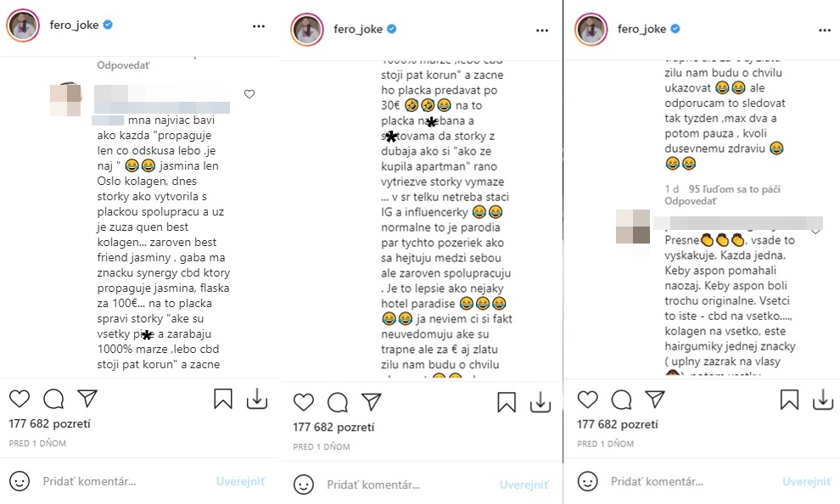This screenshot has height=504, width=840.
Task: Open fero_joke avatar in the right panel
Action: [591, 29]
